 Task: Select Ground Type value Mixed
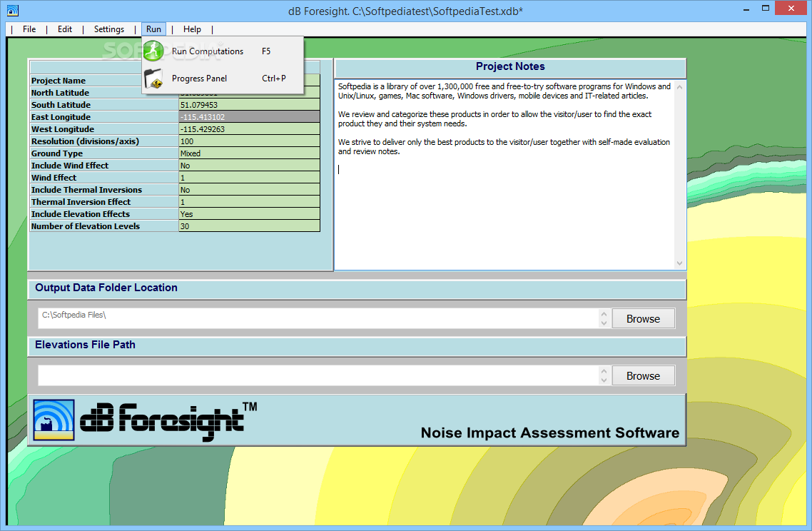(249, 153)
